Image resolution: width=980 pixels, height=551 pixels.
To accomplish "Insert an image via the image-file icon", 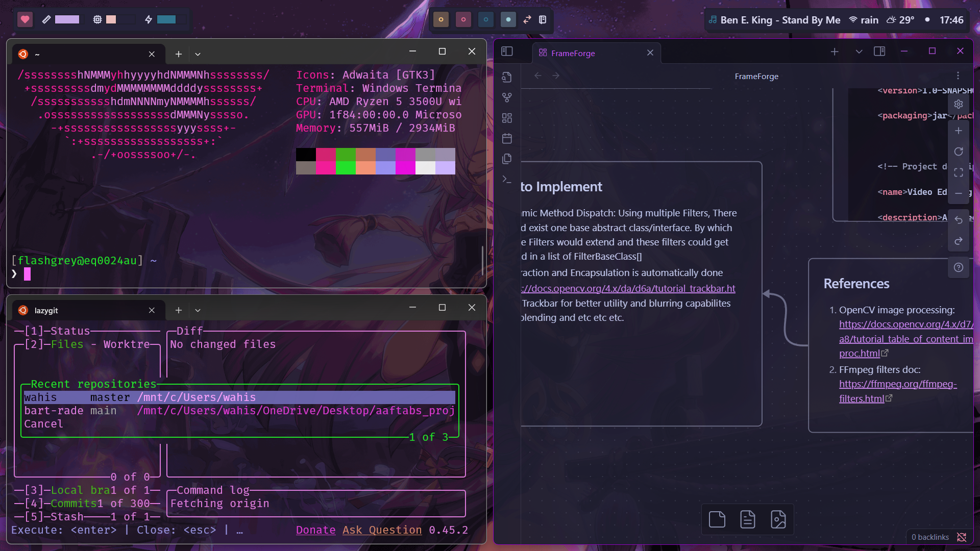I will 778,519.
